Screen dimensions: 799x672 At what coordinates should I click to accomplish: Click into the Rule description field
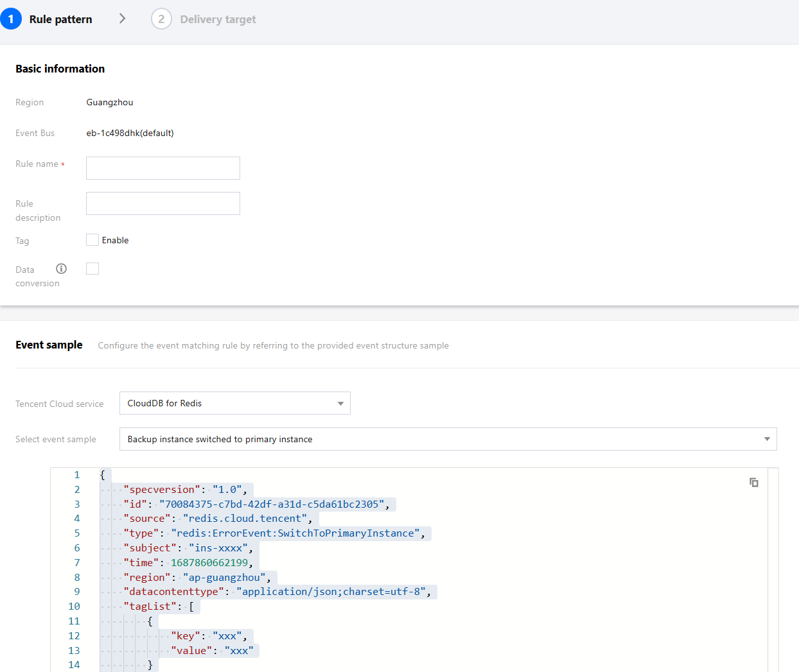[x=163, y=203]
